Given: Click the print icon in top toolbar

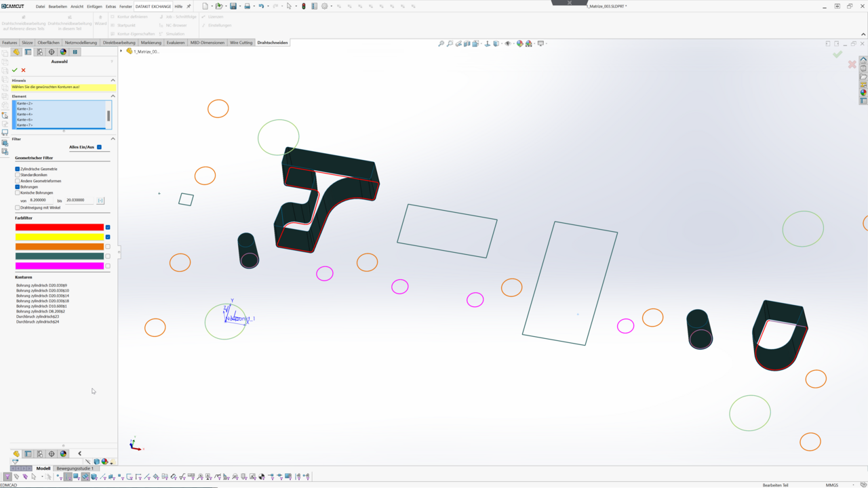Looking at the screenshot, I should (x=247, y=6).
